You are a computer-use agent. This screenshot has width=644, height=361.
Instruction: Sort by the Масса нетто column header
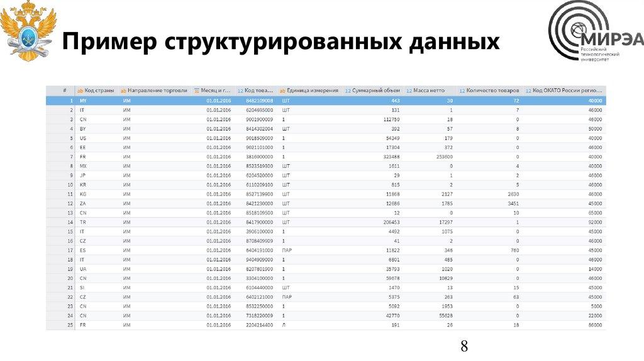click(429, 91)
